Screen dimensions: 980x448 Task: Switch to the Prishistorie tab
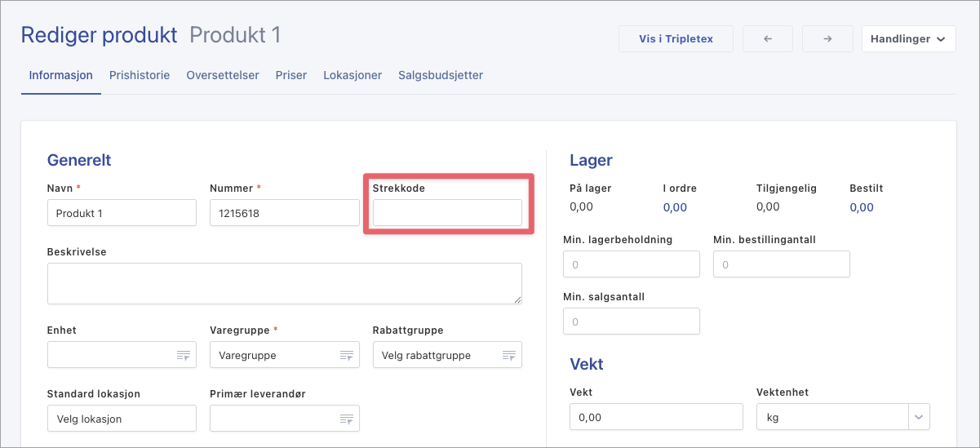(x=140, y=75)
